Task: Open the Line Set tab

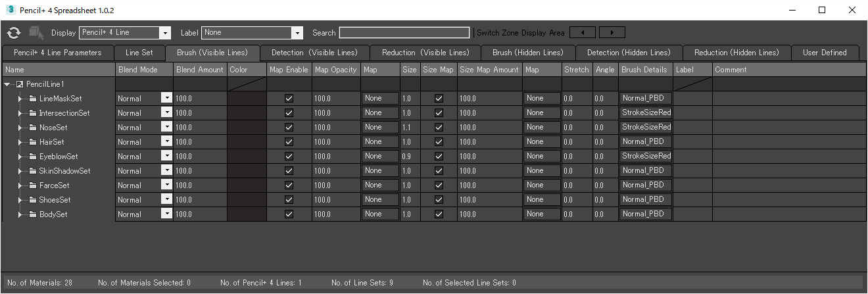Action: coord(139,53)
